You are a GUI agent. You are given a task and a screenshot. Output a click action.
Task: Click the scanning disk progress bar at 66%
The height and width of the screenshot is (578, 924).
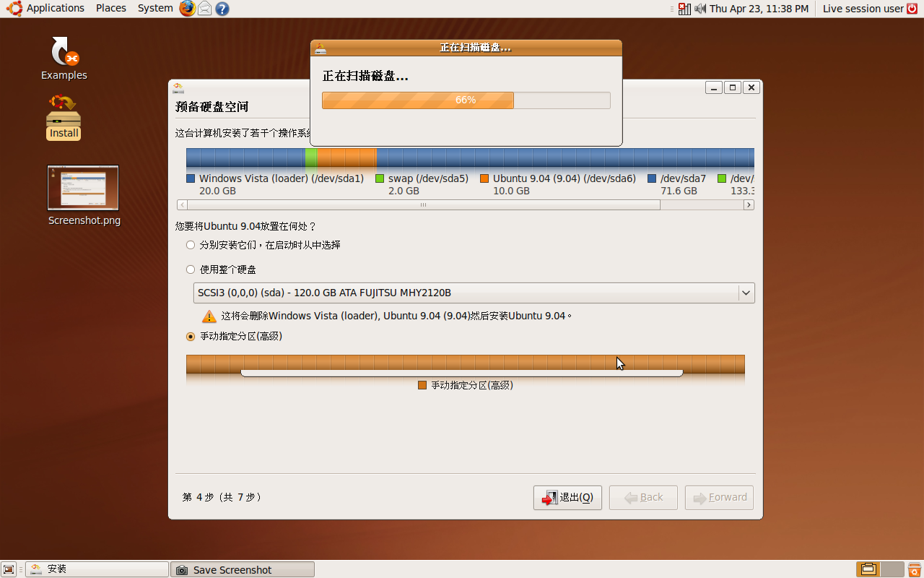click(x=466, y=100)
